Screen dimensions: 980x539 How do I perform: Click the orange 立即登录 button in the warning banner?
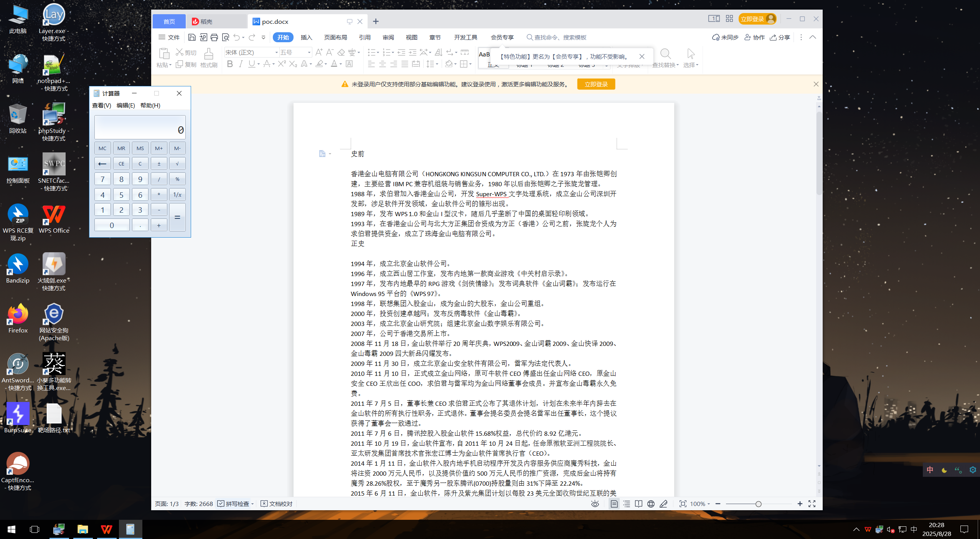(x=596, y=84)
